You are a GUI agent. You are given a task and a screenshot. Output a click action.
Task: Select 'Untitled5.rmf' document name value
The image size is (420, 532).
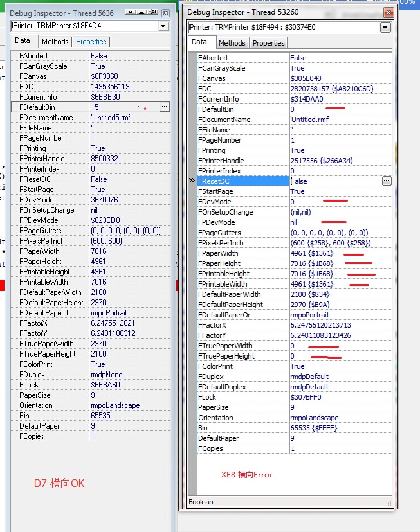(x=111, y=118)
